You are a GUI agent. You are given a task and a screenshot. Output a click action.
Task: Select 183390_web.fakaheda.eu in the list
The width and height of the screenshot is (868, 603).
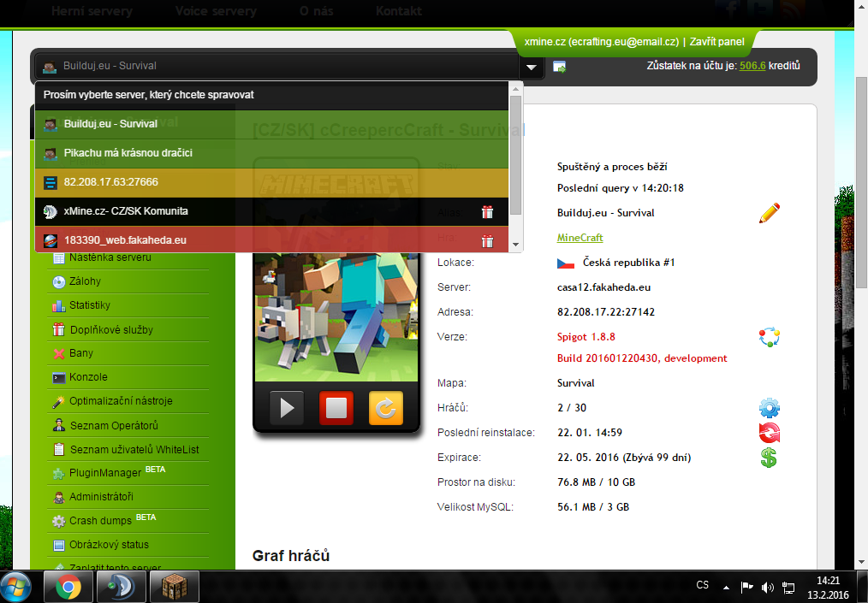[x=271, y=240]
